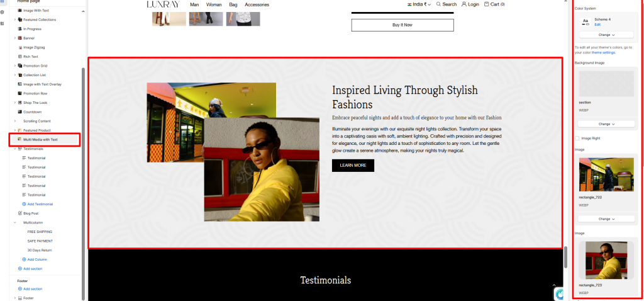Click the Add Column plus icon

[24, 259]
